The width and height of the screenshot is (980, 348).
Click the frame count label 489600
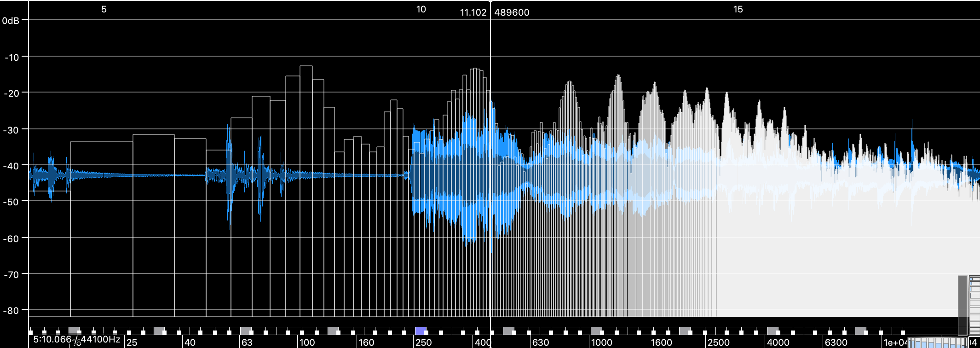[512, 12]
